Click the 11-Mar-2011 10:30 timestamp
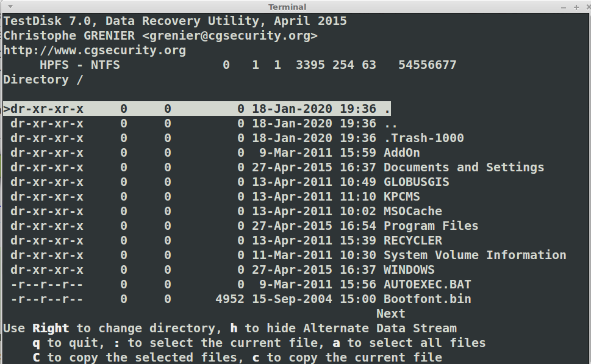 (314, 255)
